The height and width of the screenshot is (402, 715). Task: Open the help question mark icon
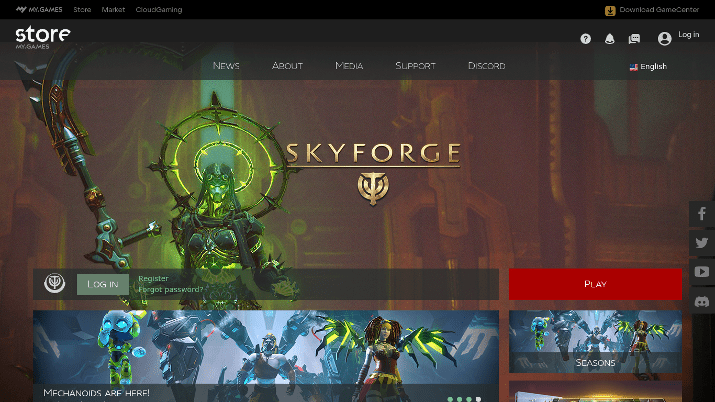pos(585,39)
